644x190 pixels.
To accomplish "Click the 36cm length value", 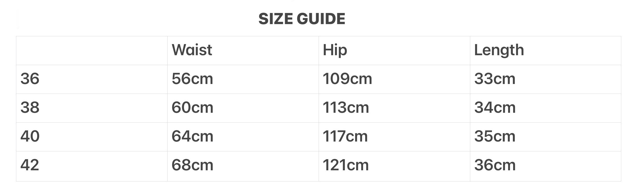I will tap(495, 165).
